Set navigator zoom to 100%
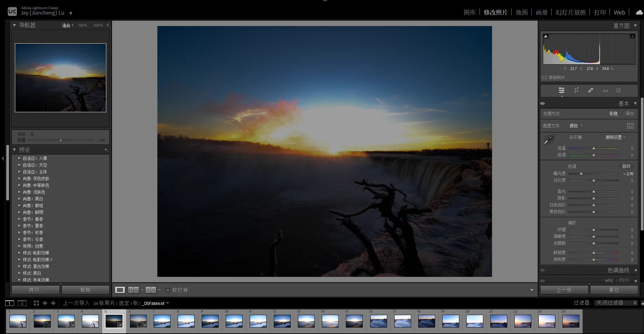 (x=83, y=25)
